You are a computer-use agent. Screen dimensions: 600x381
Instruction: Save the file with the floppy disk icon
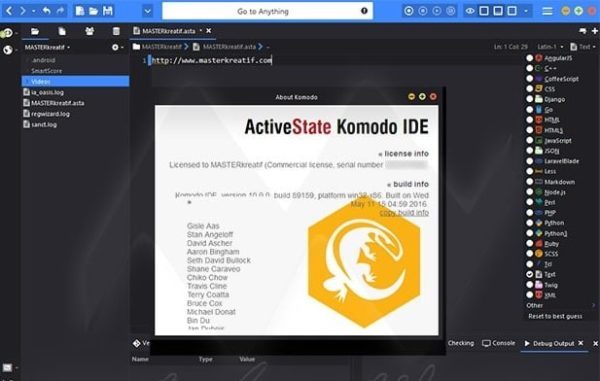(x=108, y=11)
